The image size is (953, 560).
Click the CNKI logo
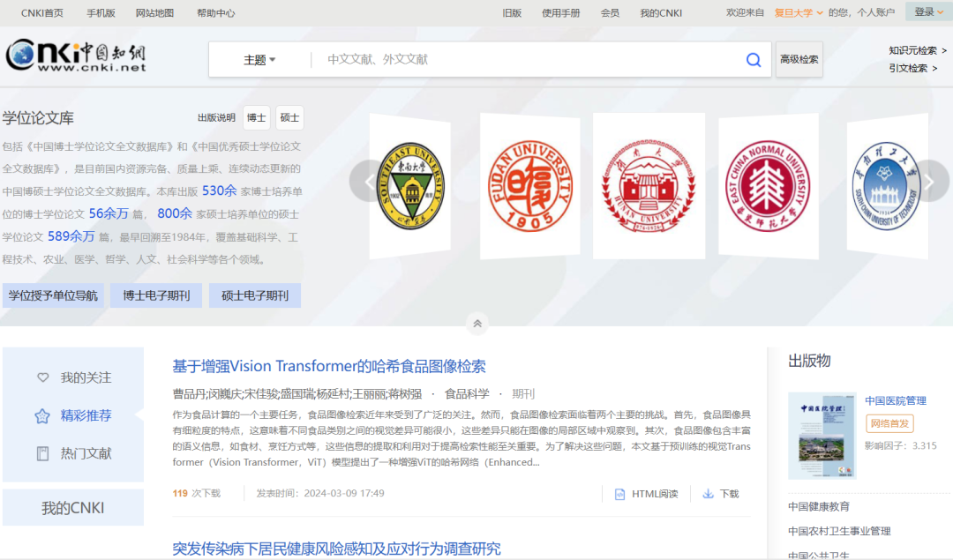click(76, 56)
